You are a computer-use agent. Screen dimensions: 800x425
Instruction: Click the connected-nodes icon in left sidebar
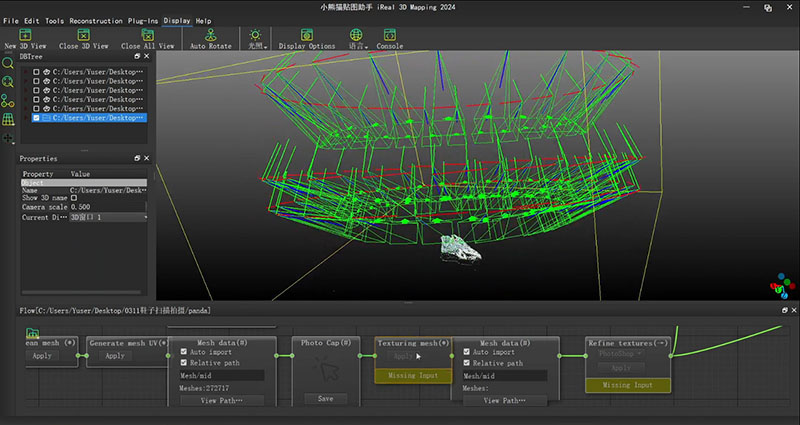(8, 101)
